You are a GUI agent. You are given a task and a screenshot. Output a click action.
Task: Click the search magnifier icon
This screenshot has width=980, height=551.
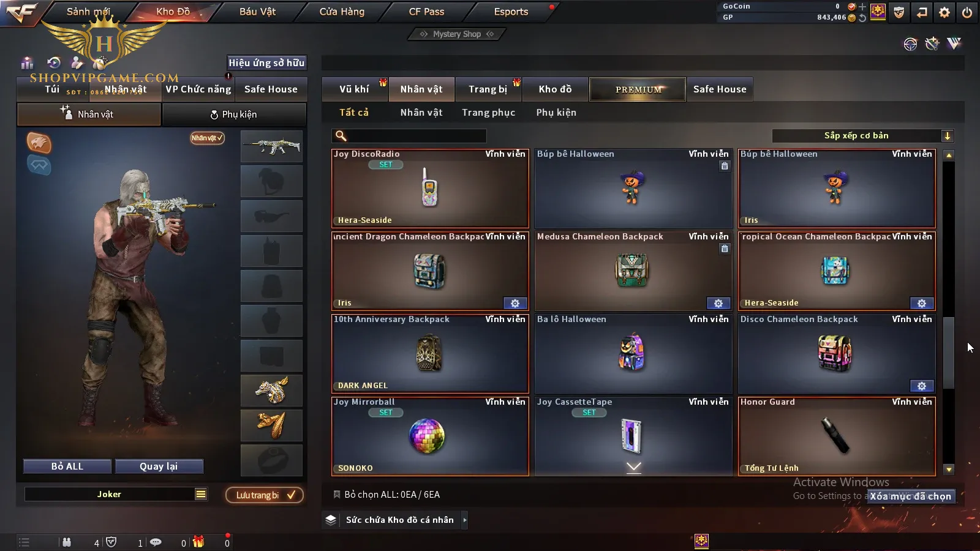[x=341, y=136]
